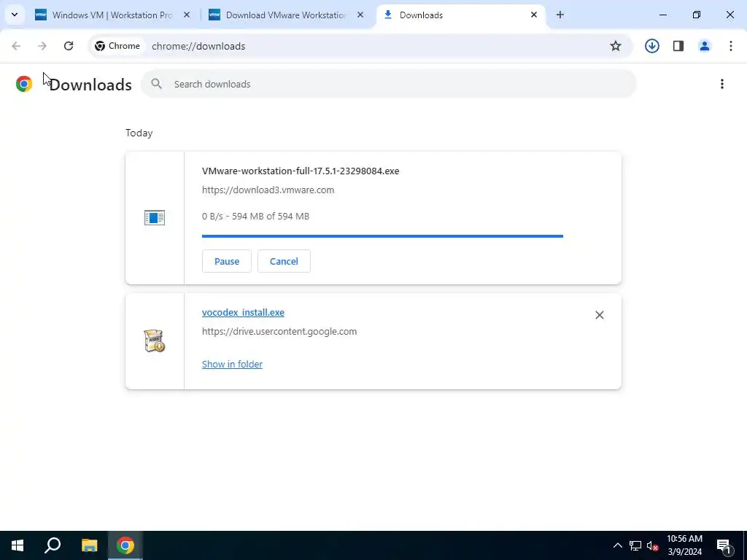Click the Chrome taskbar icon
Screen dimensions: 747x560
coord(125,545)
